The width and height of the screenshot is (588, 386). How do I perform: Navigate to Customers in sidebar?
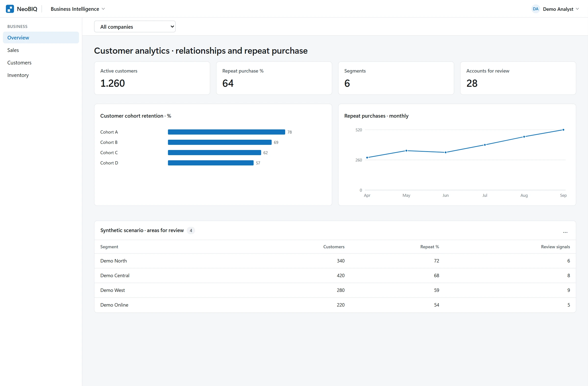[41, 63]
